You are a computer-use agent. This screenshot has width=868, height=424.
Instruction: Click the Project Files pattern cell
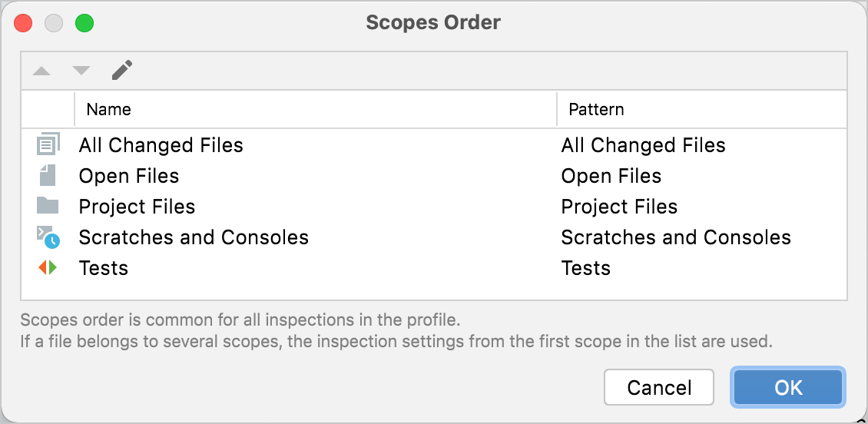[619, 207]
